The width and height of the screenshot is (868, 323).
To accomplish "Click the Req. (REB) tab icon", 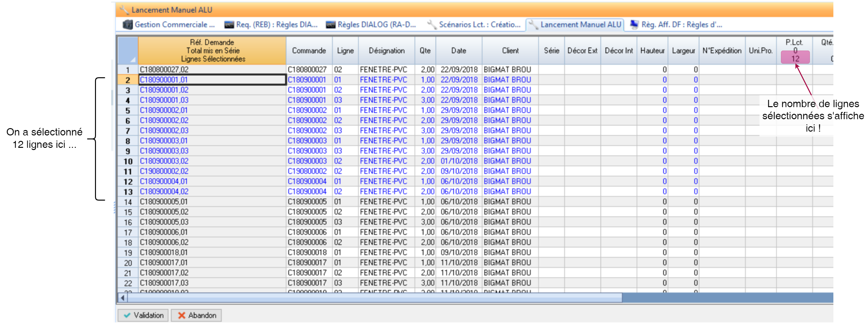I will [229, 24].
